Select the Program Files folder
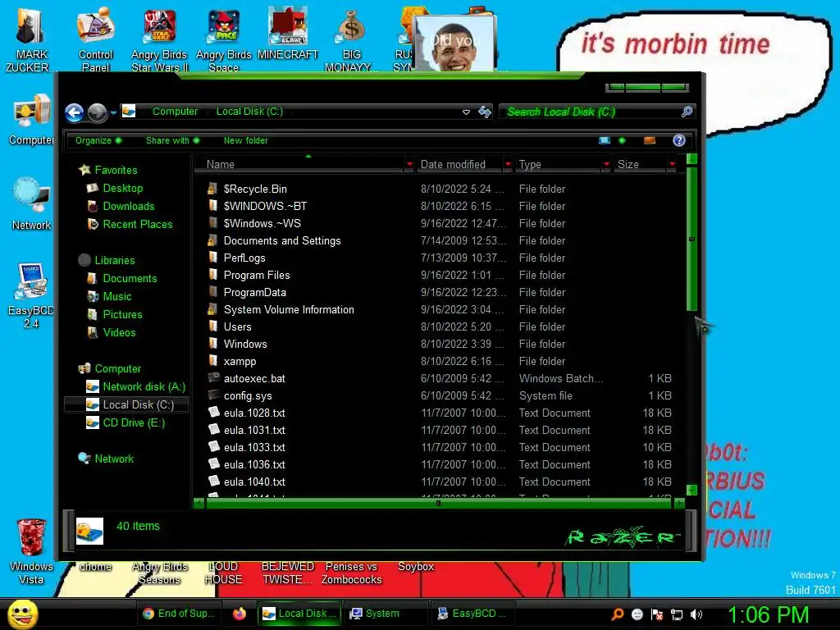Image resolution: width=840 pixels, height=630 pixels. 257,276
